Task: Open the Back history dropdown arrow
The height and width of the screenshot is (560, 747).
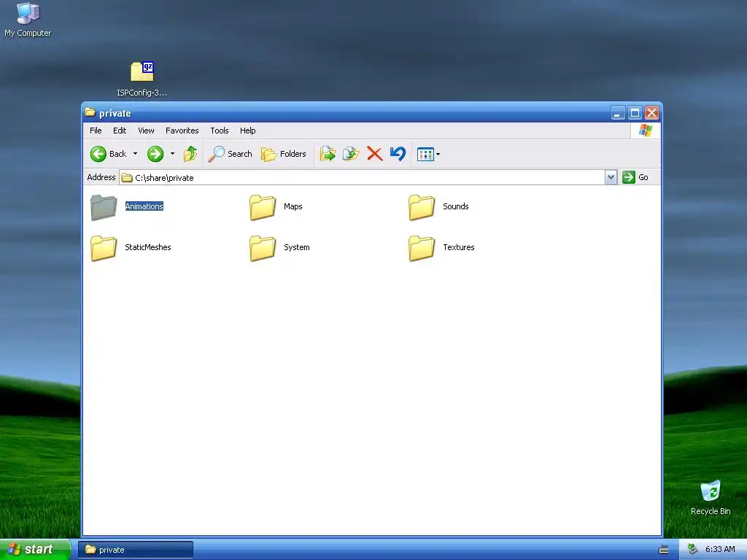Action: pyautogui.click(x=135, y=154)
